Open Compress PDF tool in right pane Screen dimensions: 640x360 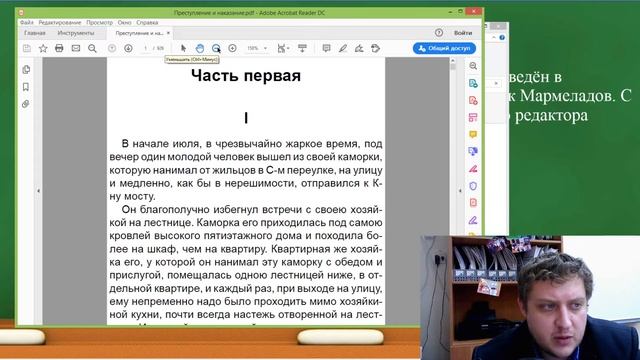(x=473, y=203)
